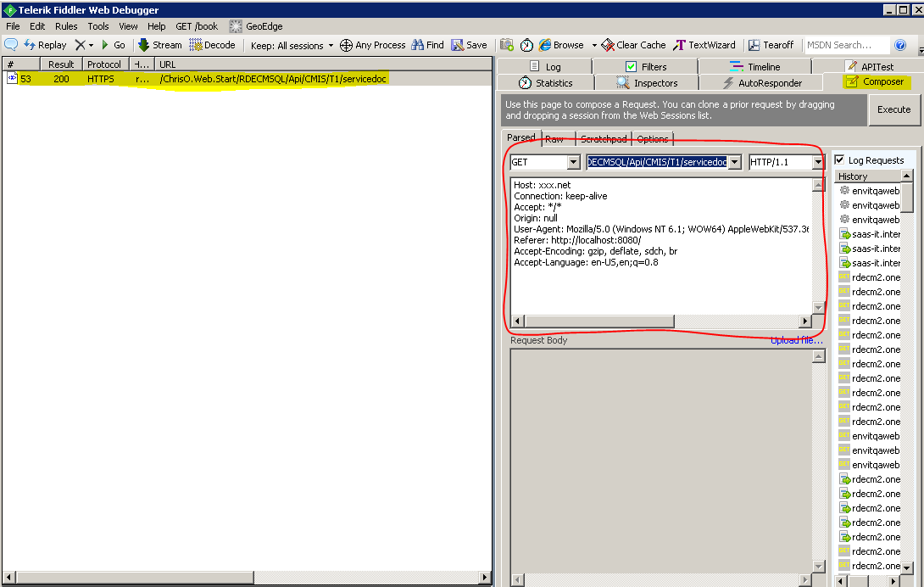This screenshot has width=924, height=587.
Task: Sort sessions by Result column header
Action: pos(61,64)
